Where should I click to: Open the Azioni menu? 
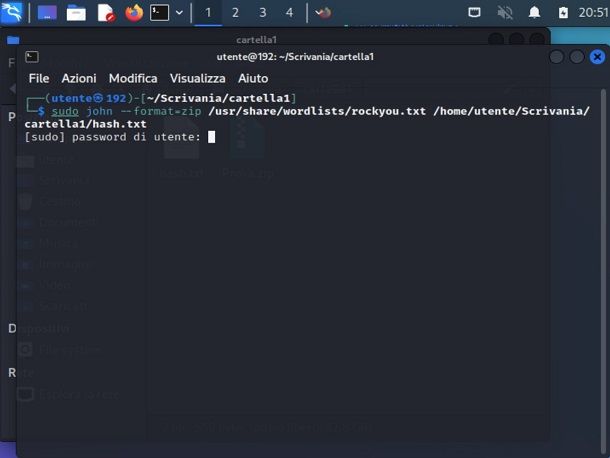pos(79,78)
